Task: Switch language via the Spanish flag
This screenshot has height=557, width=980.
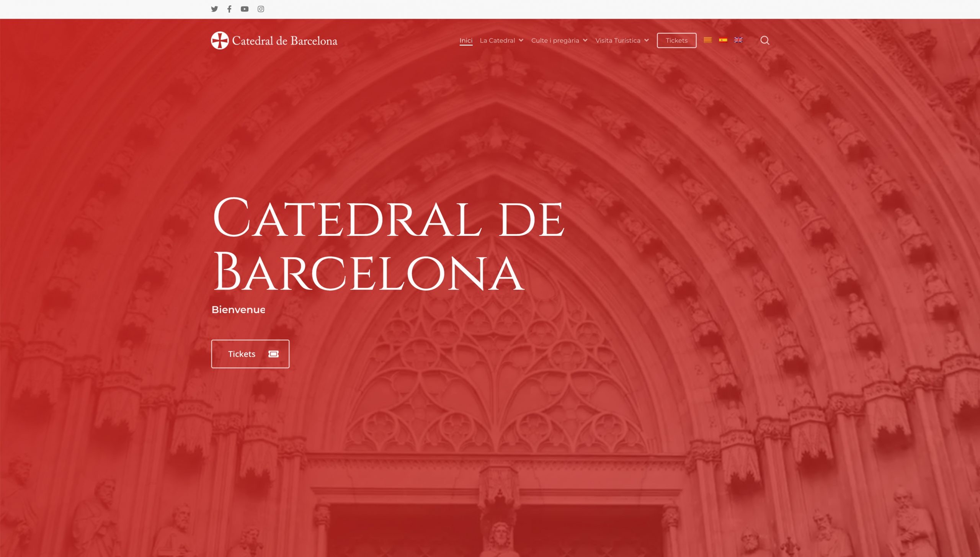Action: [723, 40]
